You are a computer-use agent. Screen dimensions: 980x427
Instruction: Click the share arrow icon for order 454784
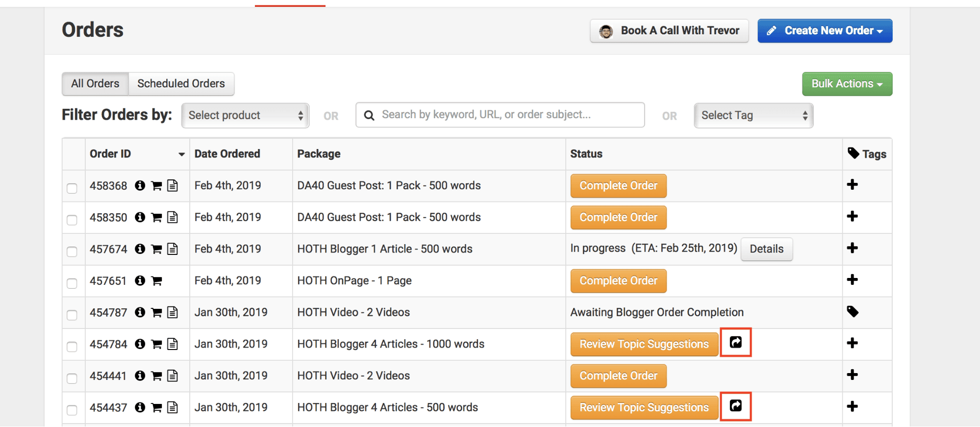pyautogui.click(x=735, y=342)
